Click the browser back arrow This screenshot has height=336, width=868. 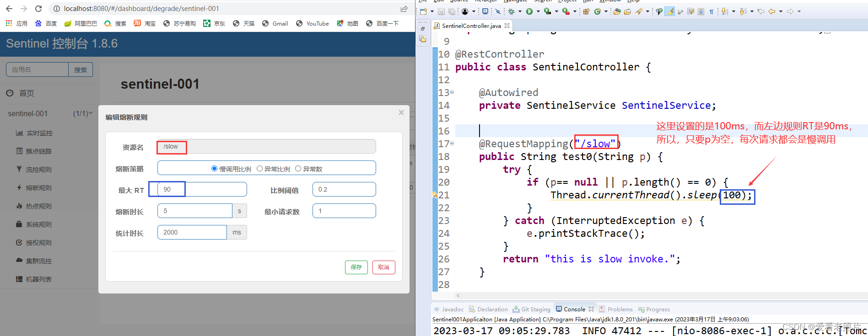click(x=9, y=9)
